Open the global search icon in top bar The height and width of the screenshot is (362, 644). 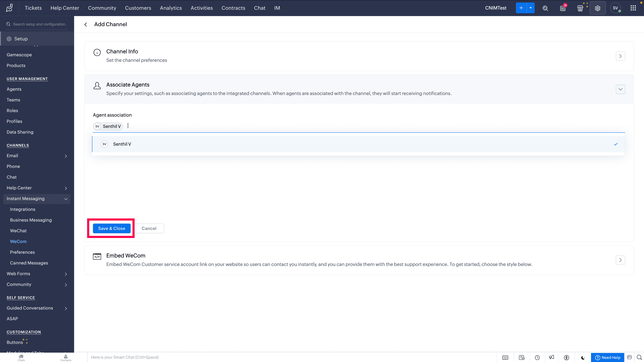pyautogui.click(x=545, y=8)
